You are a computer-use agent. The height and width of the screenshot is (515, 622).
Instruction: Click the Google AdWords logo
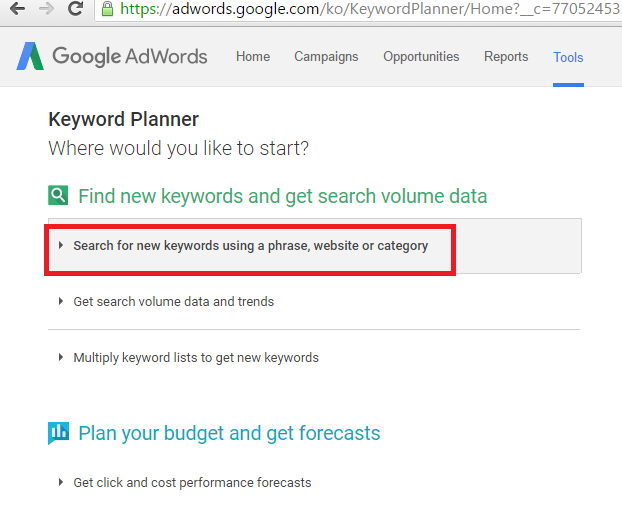pyautogui.click(x=112, y=56)
